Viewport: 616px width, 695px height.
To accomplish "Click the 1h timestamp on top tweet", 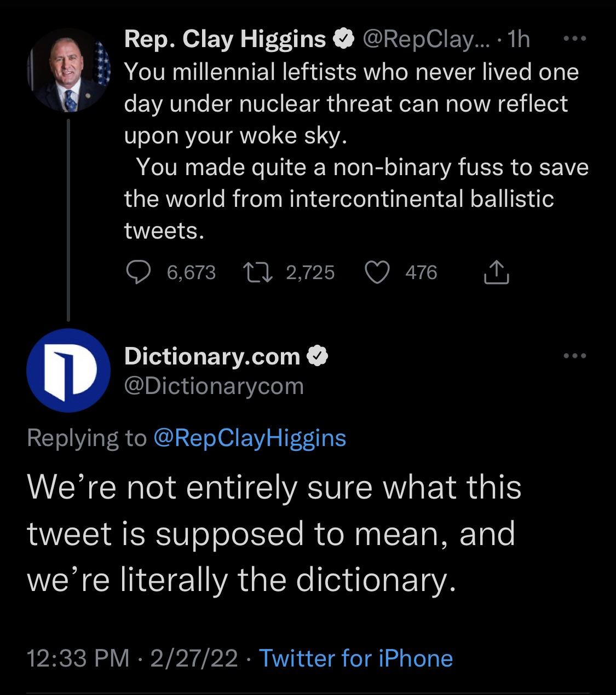I will tap(518, 39).
